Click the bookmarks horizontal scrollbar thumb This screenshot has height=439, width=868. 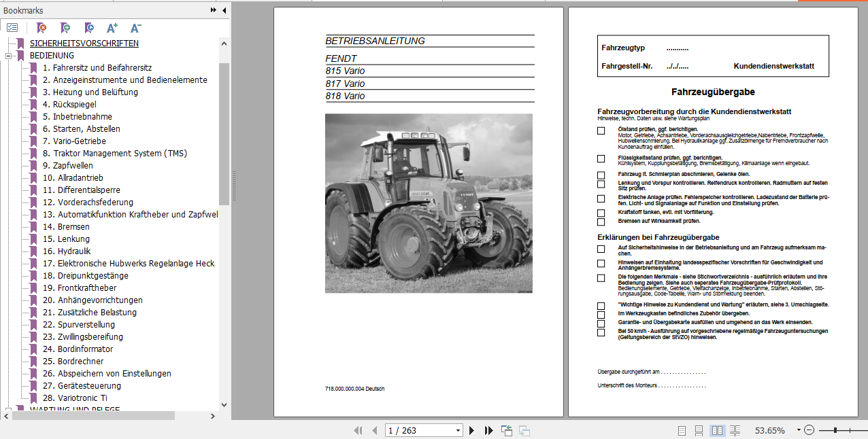point(94,415)
